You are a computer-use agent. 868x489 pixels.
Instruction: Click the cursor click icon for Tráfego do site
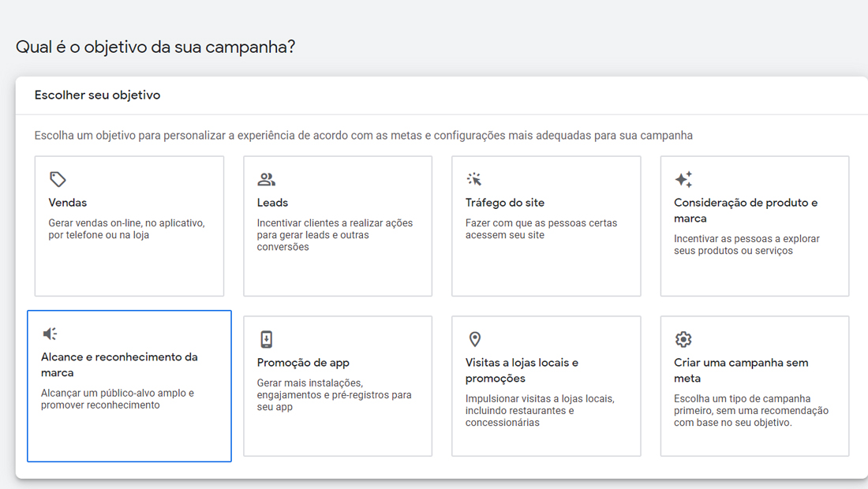pos(474,179)
